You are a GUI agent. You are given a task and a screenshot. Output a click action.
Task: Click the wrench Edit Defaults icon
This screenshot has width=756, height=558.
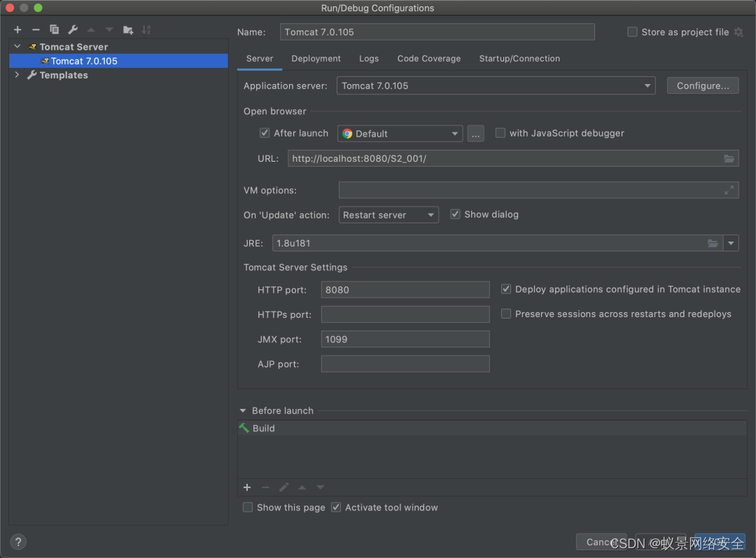(72, 29)
